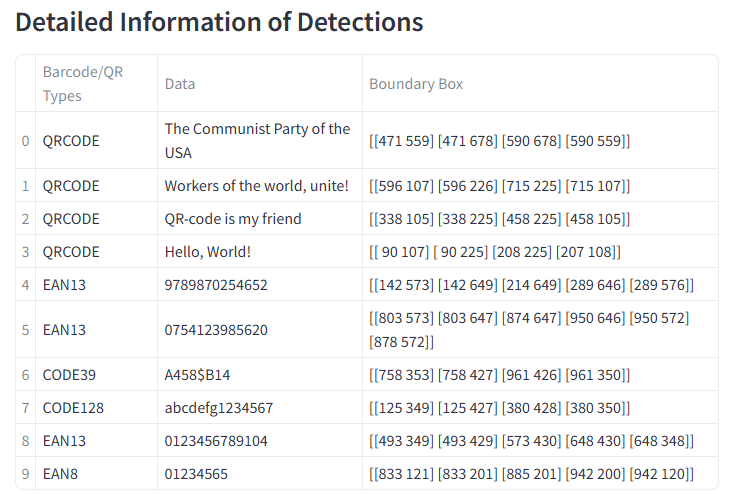Select the data value 0123456789104
The height and width of the screenshot is (494, 730).
[x=216, y=441]
